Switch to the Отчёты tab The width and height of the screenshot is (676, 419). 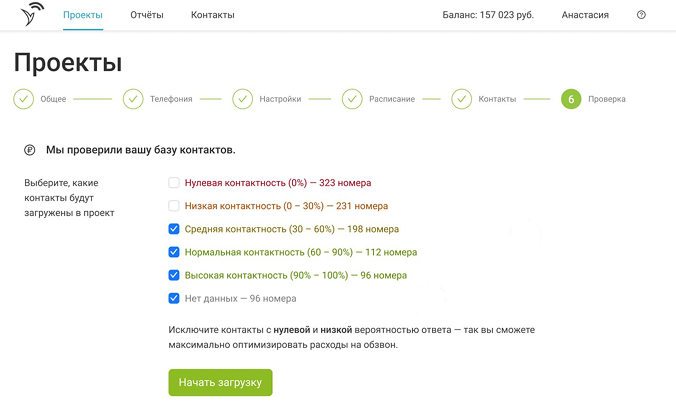(147, 15)
